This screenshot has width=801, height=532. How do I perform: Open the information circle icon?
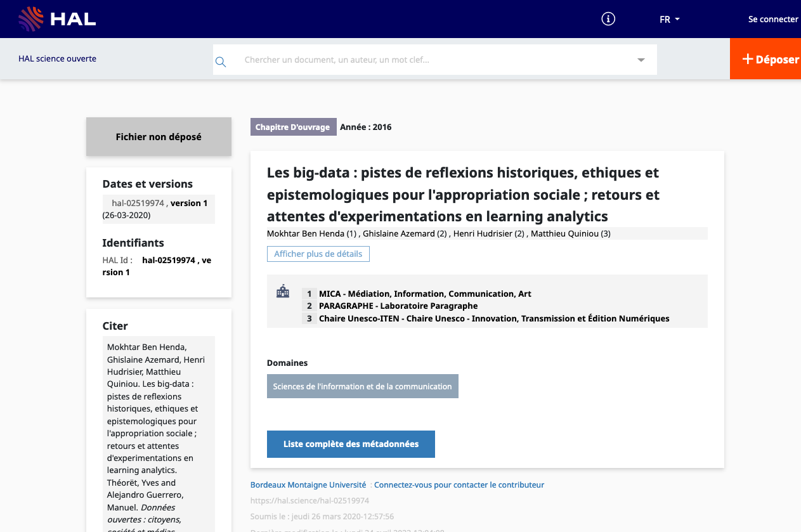(x=608, y=19)
